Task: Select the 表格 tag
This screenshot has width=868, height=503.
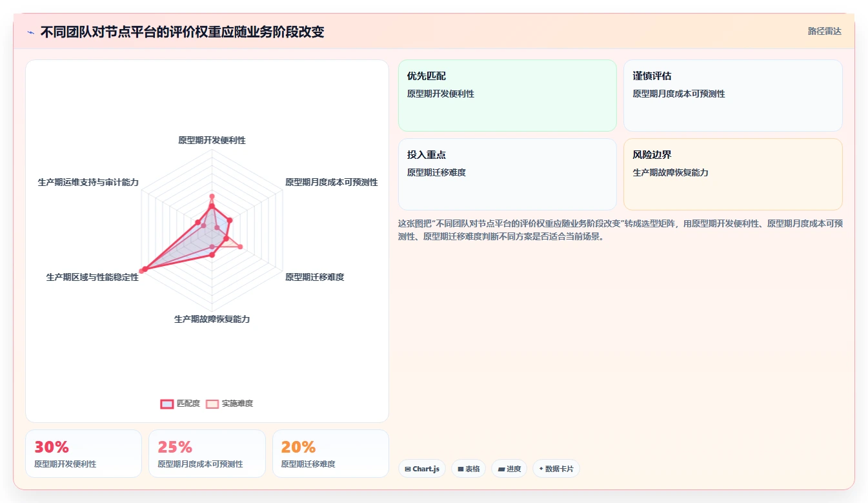Action: (x=469, y=469)
